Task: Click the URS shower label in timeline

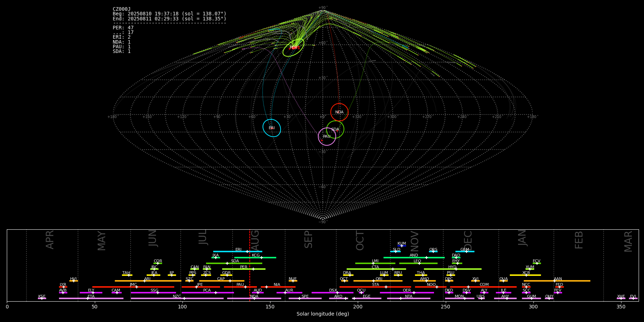Action: pos(480,297)
